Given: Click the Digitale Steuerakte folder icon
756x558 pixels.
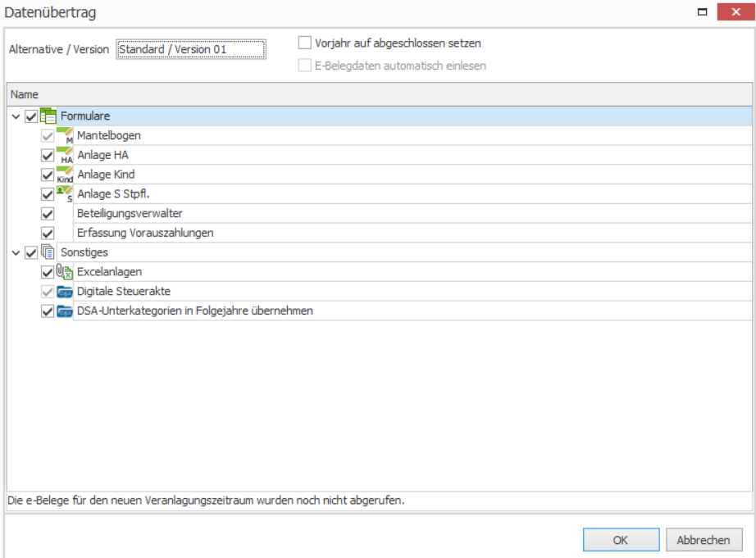Looking at the screenshot, I should point(65,292).
